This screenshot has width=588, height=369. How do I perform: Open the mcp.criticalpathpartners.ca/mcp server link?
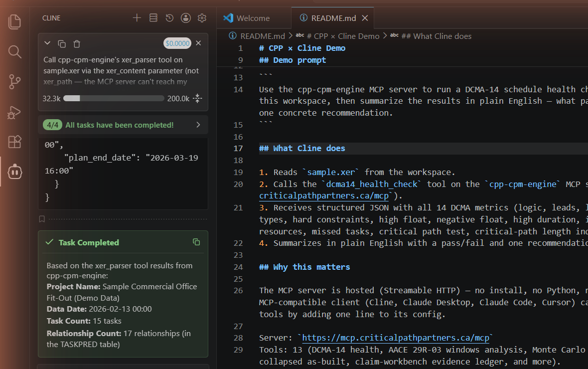396,338
